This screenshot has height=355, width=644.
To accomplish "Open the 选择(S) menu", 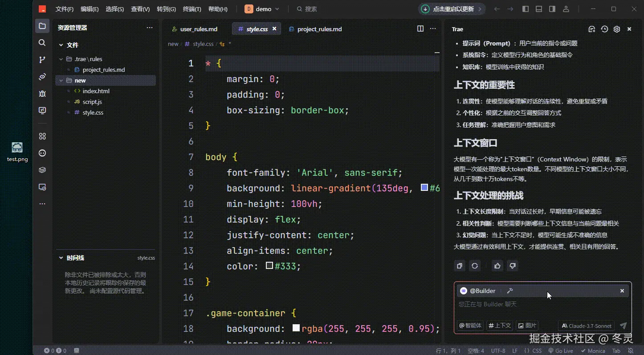I will click(x=115, y=9).
